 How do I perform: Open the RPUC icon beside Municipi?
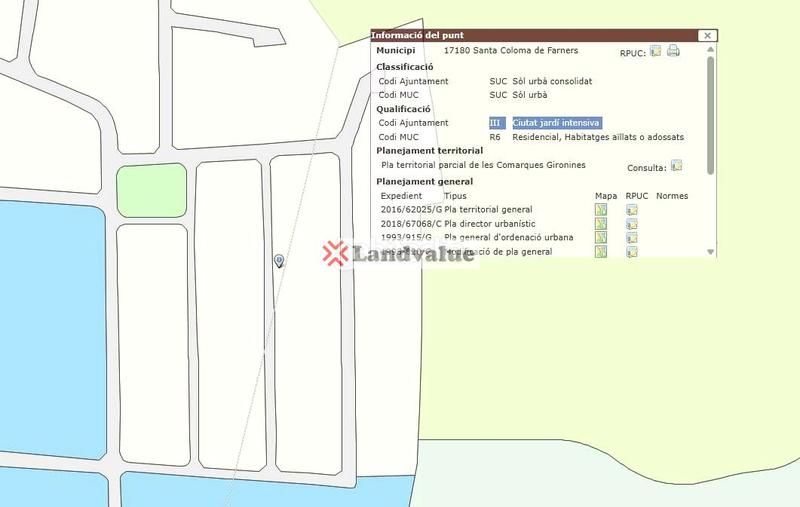tap(655, 51)
